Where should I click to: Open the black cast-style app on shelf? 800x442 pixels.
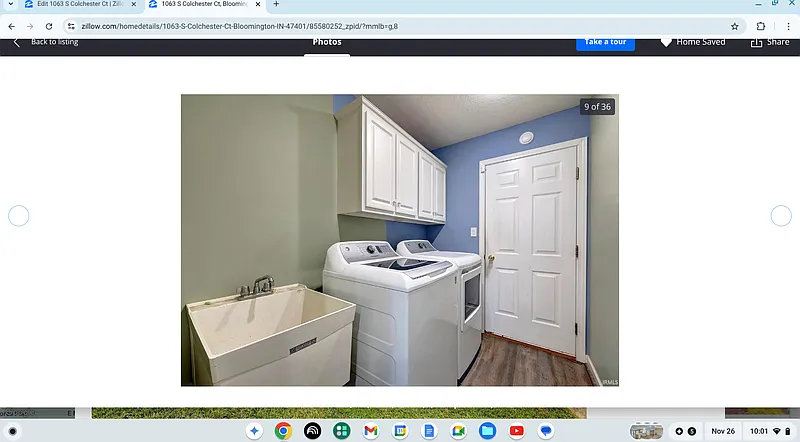pos(313,431)
